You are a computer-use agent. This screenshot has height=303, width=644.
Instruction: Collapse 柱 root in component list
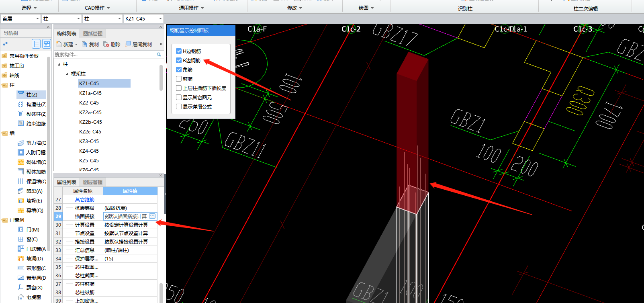pos(59,64)
